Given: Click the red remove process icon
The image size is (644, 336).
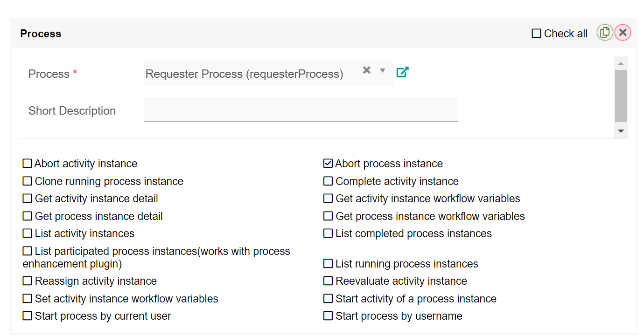Looking at the screenshot, I should [x=623, y=33].
